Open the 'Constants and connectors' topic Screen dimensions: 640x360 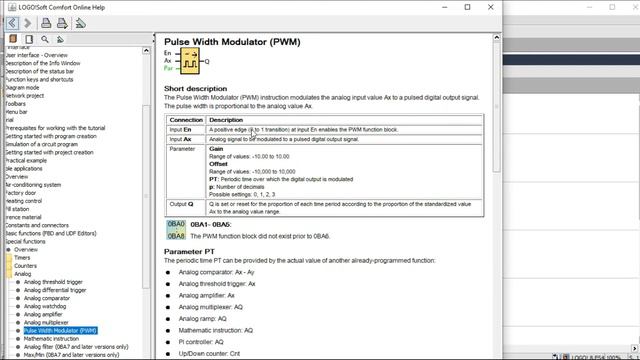(37, 225)
